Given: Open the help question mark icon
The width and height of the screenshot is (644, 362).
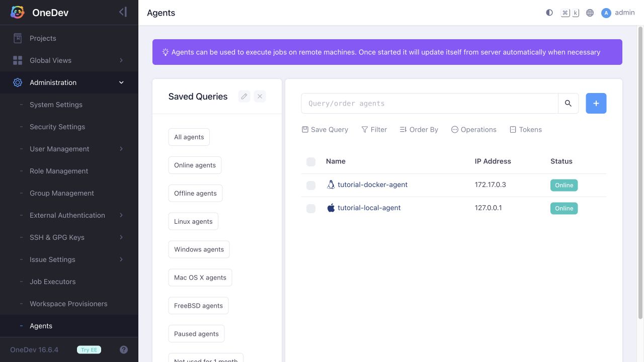Looking at the screenshot, I should pyautogui.click(x=124, y=349).
